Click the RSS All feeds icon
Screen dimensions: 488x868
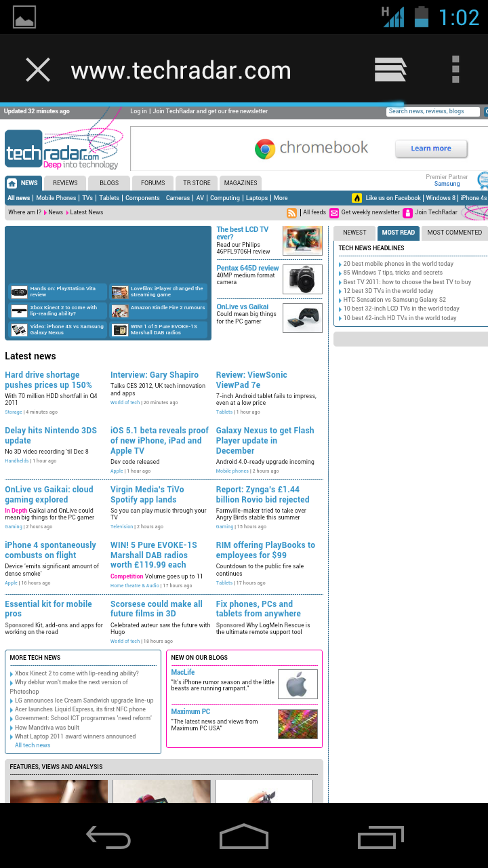click(291, 213)
